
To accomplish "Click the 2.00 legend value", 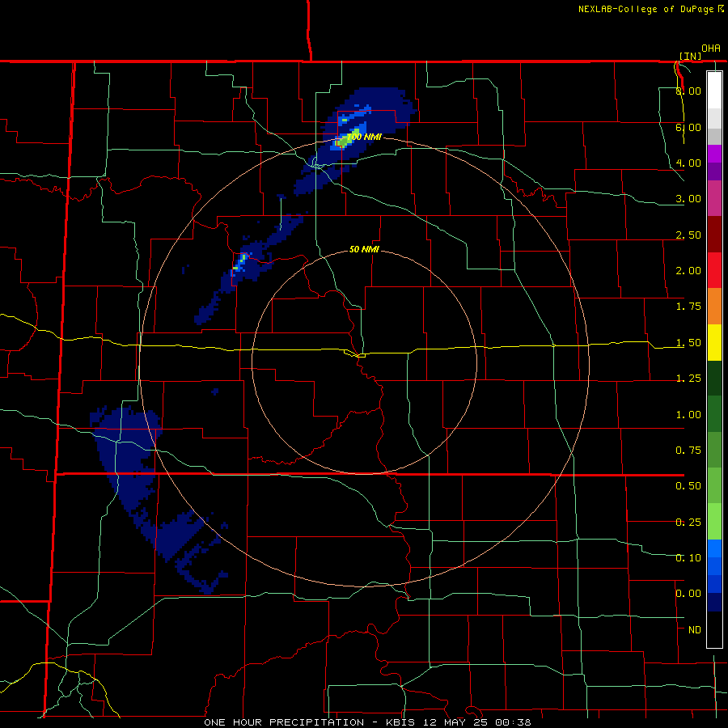I will pos(688,271).
